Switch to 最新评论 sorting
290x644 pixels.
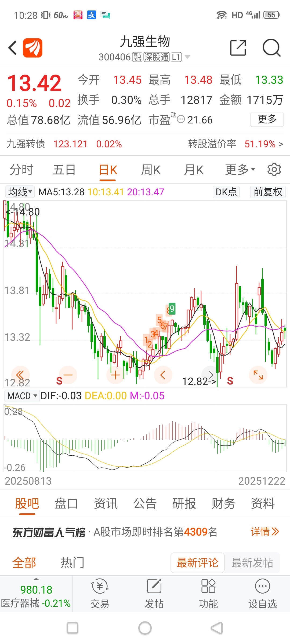point(198,563)
